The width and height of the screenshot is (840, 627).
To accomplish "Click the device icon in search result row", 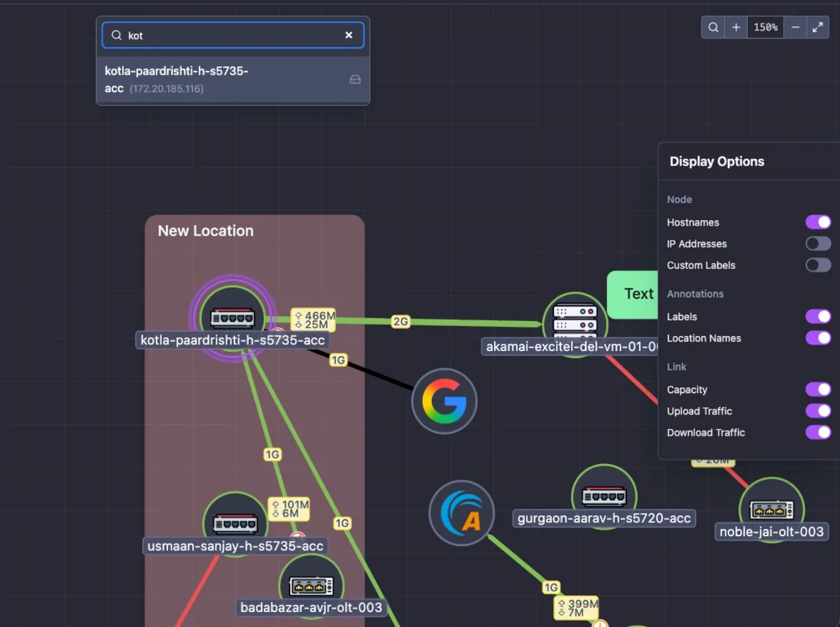I will (355, 80).
